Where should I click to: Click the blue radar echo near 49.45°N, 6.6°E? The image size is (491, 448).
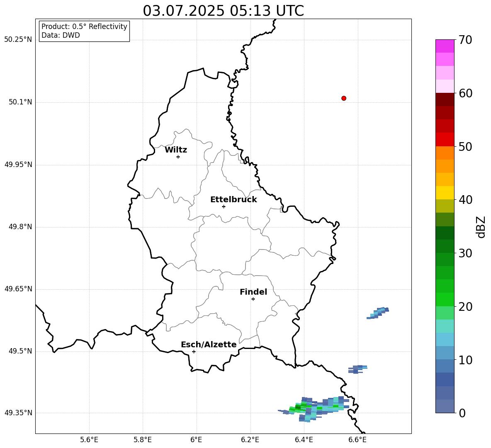point(357,369)
